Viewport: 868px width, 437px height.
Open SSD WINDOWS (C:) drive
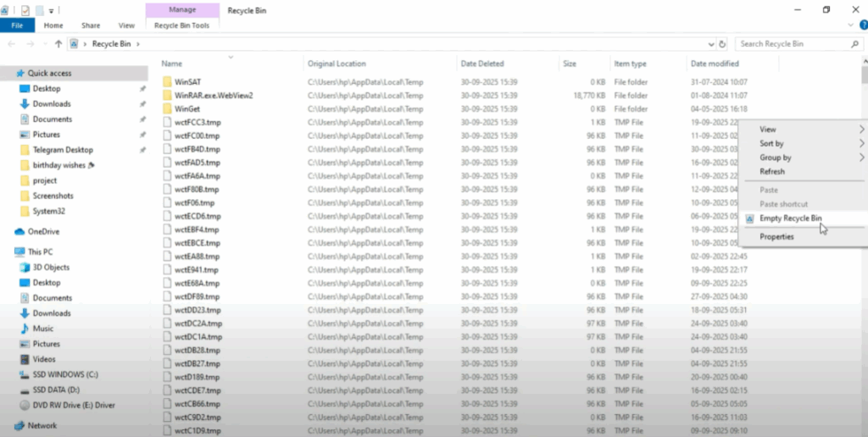[x=65, y=374]
